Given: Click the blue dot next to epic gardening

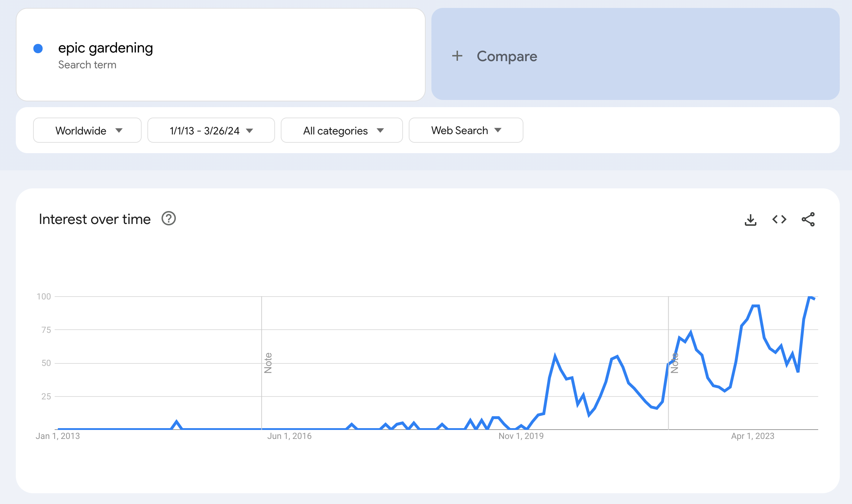Looking at the screenshot, I should (38, 49).
